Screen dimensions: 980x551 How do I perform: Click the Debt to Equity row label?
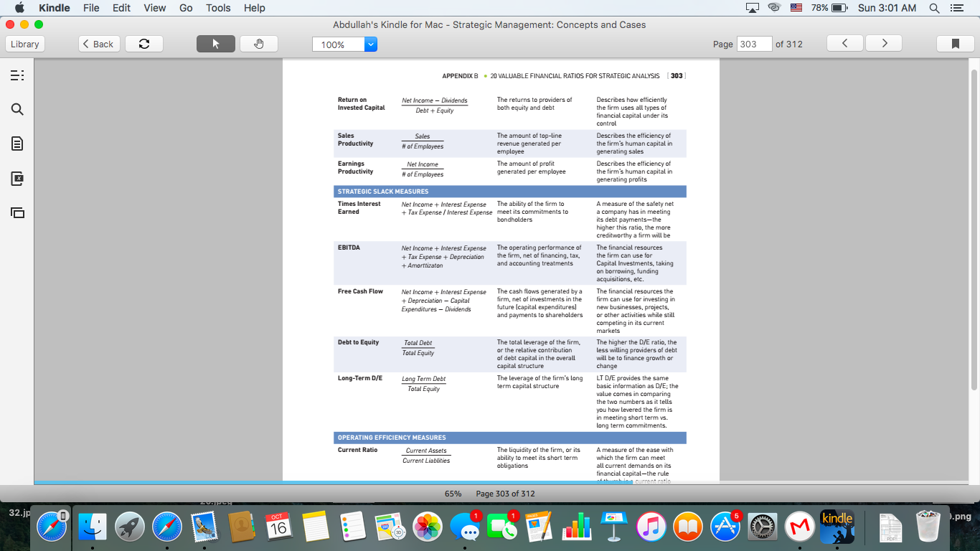(358, 342)
